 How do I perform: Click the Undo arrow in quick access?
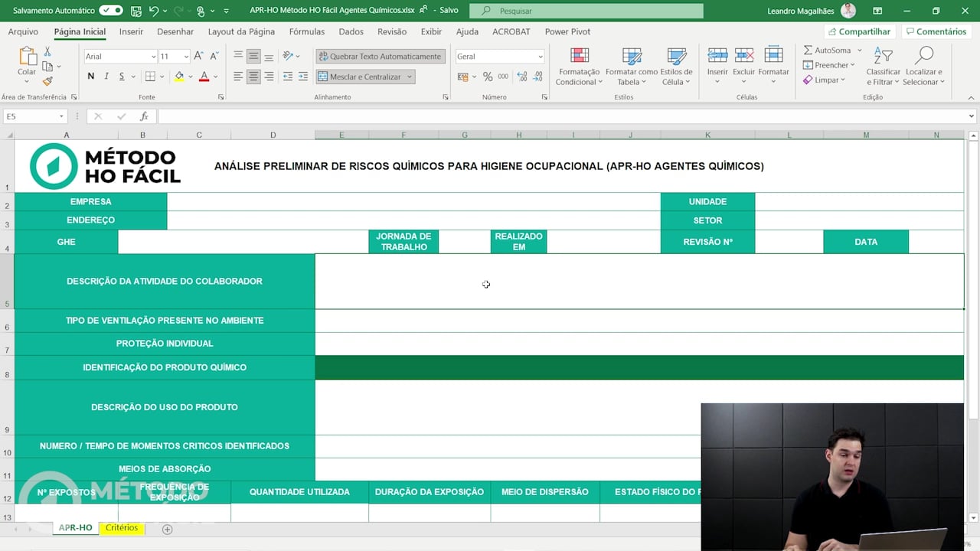pos(154,11)
